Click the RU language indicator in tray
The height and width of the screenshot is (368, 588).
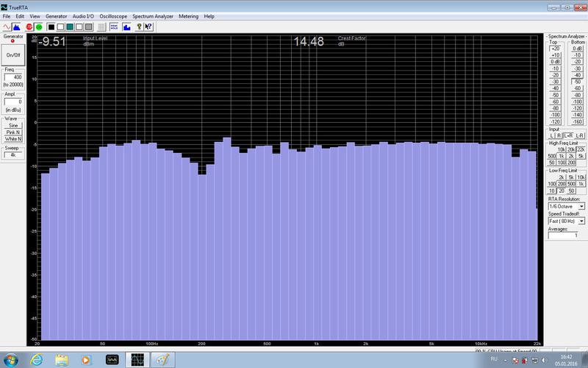tap(494, 359)
